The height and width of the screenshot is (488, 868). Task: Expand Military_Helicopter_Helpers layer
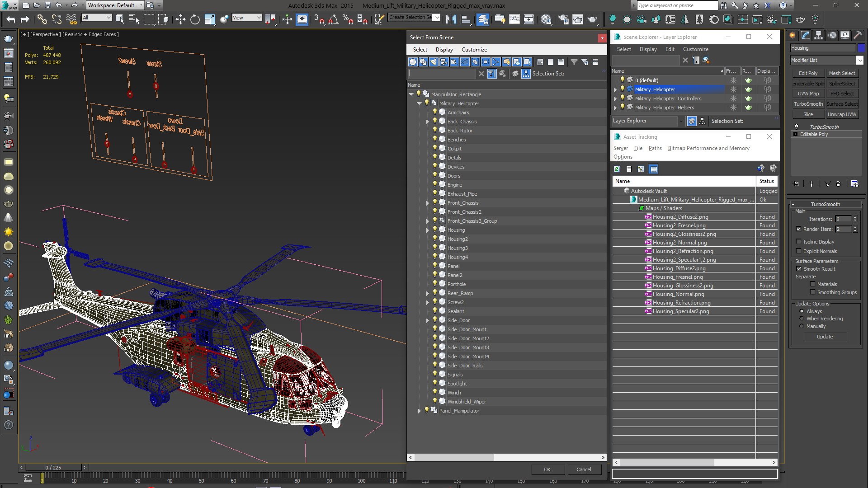tap(615, 108)
